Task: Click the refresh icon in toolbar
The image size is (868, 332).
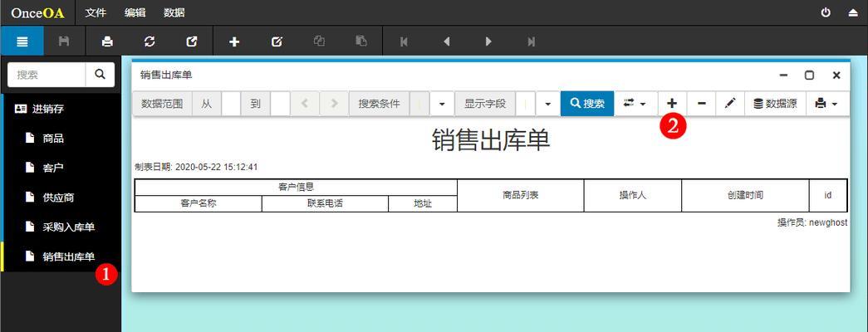Action: 150,41
